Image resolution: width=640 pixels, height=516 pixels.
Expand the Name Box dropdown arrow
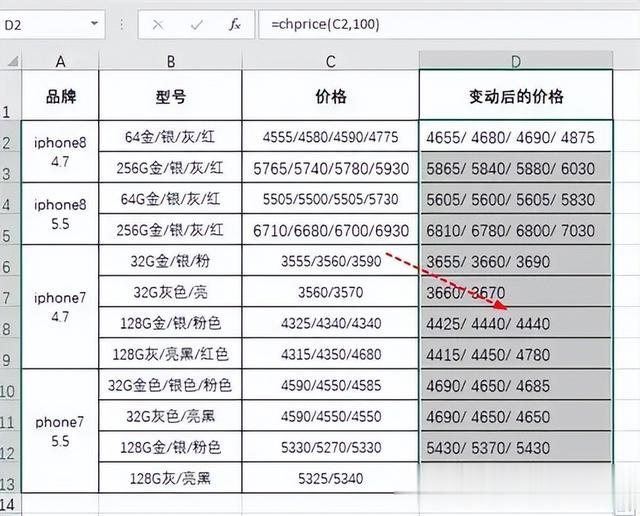click(94, 24)
